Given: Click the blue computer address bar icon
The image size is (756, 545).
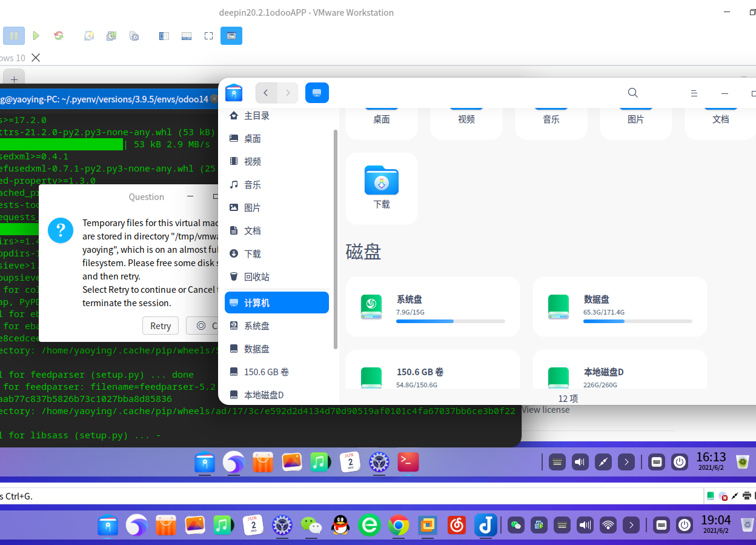Looking at the screenshot, I should [317, 93].
